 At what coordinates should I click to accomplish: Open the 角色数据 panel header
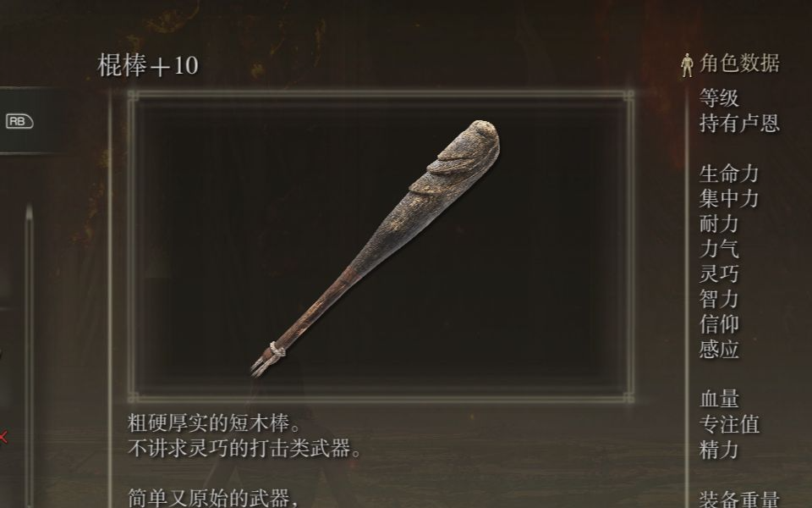click(739, 63)
